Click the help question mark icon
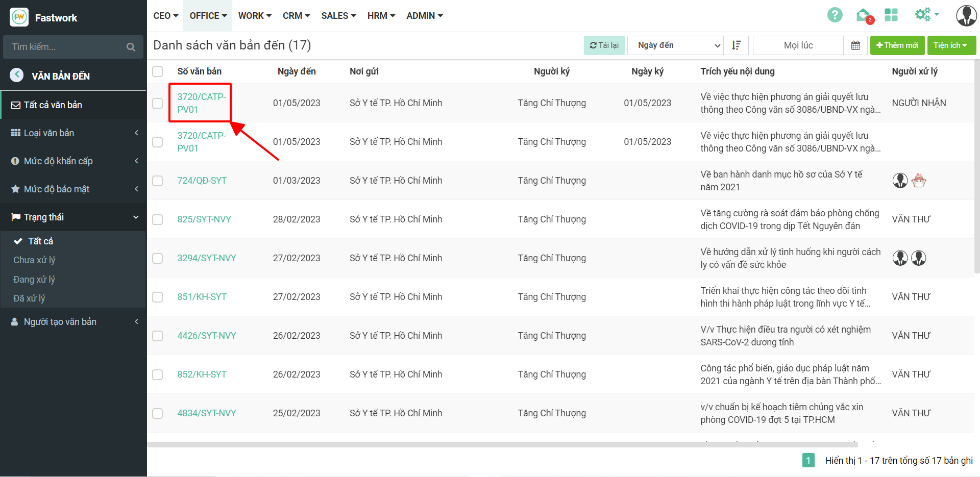 pos(835,15)
